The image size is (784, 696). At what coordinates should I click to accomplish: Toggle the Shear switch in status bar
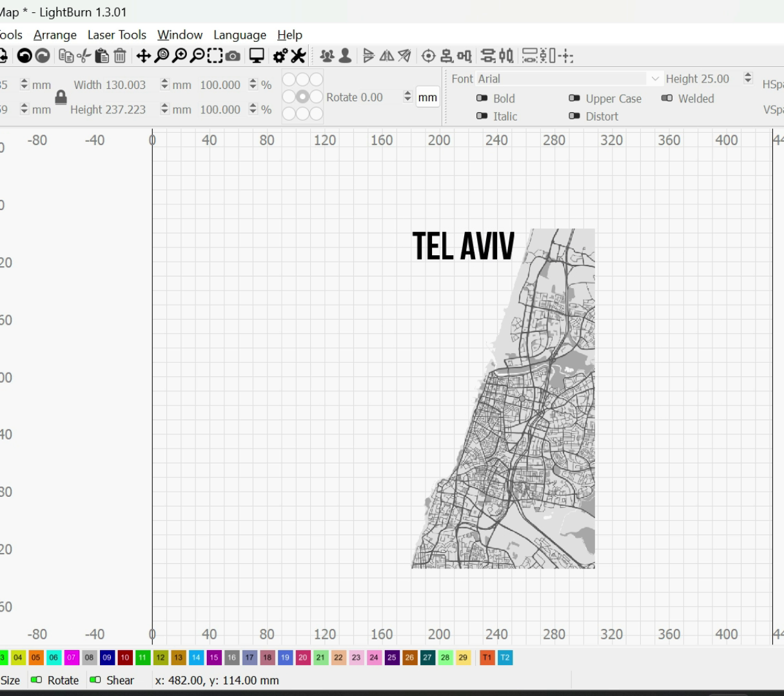point(95,680)
